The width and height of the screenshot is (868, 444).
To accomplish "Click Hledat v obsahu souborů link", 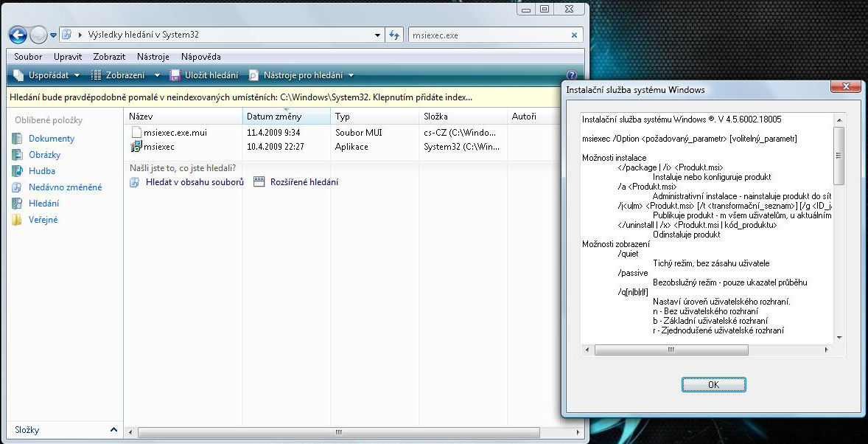I will pos(195,182).
